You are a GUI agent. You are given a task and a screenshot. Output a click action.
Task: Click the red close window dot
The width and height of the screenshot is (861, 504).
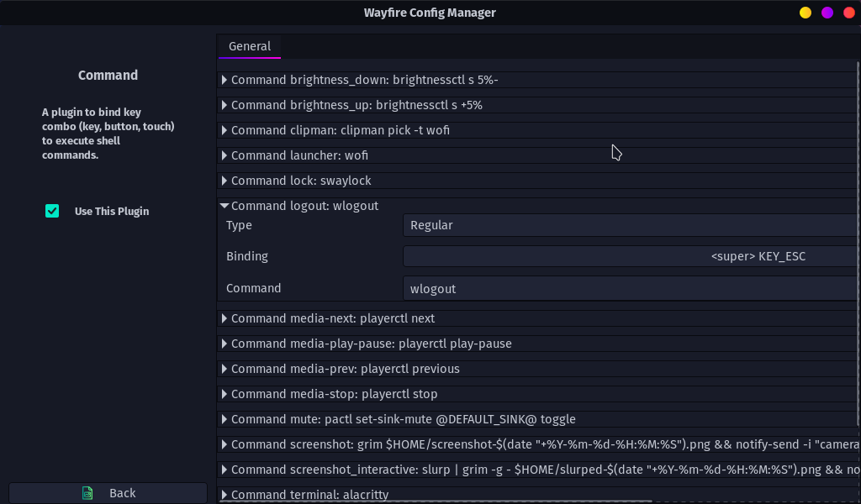point(848,13)
